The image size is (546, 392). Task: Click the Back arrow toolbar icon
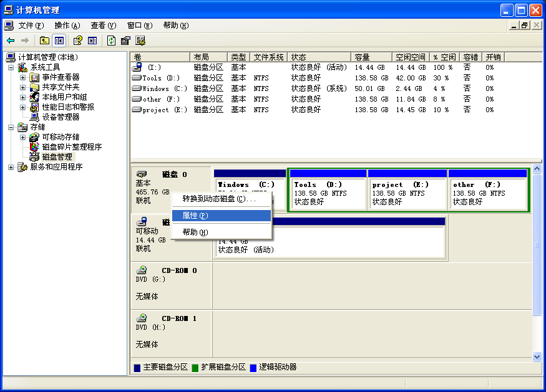[11, 41]
